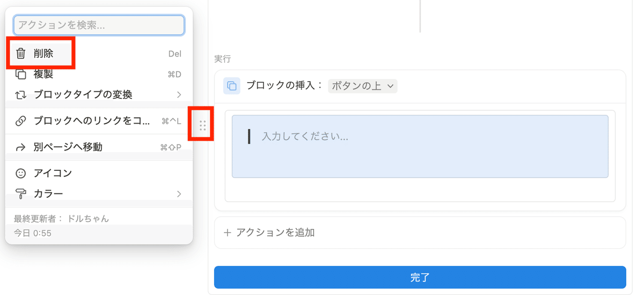Click the ⌘⇧P shortcut label

(x=171, y=147)
